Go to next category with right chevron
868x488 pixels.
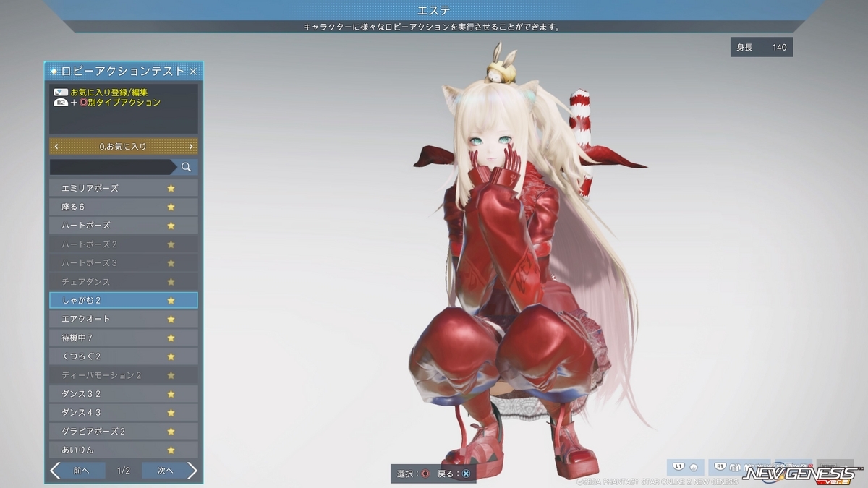[191, 147]
